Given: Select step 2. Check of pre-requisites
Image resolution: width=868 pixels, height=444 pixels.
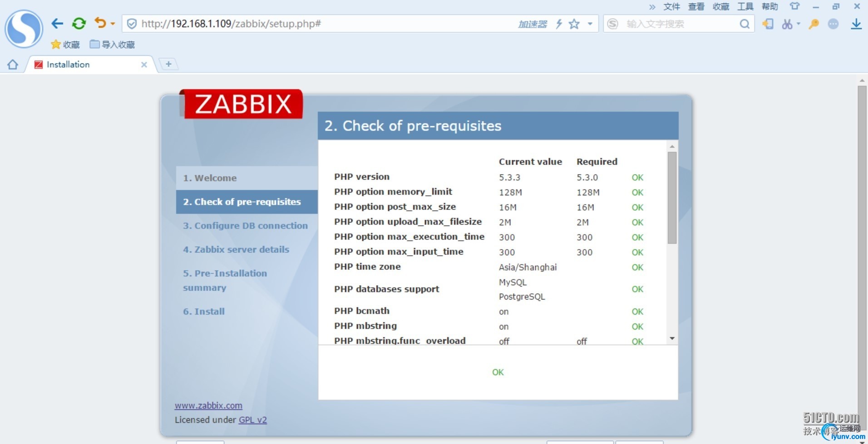Looking at the screenshot, I should click(x=247, y=202).
